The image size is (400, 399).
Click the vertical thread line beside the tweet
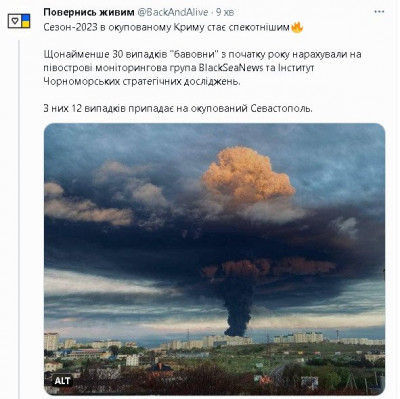[19, 218]
